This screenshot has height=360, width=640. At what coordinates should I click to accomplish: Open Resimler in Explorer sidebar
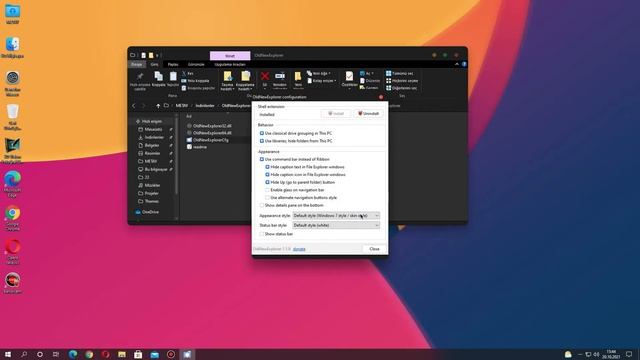pos(152,153)
